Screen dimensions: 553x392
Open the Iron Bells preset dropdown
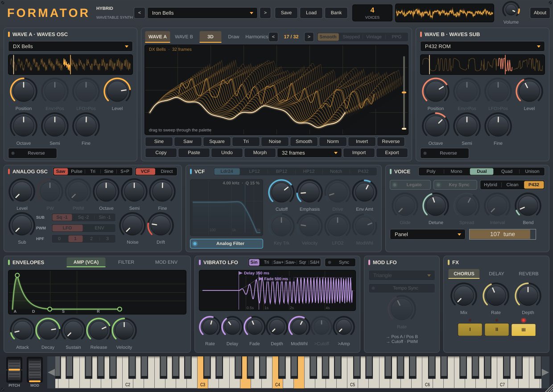pos(202,13)
